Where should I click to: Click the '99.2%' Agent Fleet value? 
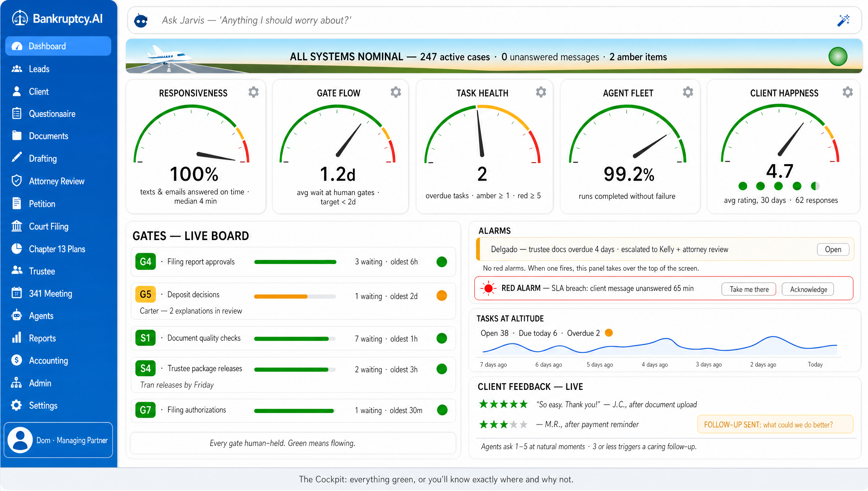pyautogui.click(x=629, y=174)
